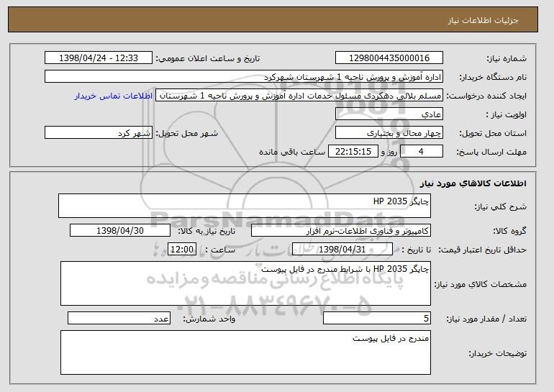Screen dimensions: 554x392
Task: Select the priority field showing 'عادي'
Action: tap(389, 114)
